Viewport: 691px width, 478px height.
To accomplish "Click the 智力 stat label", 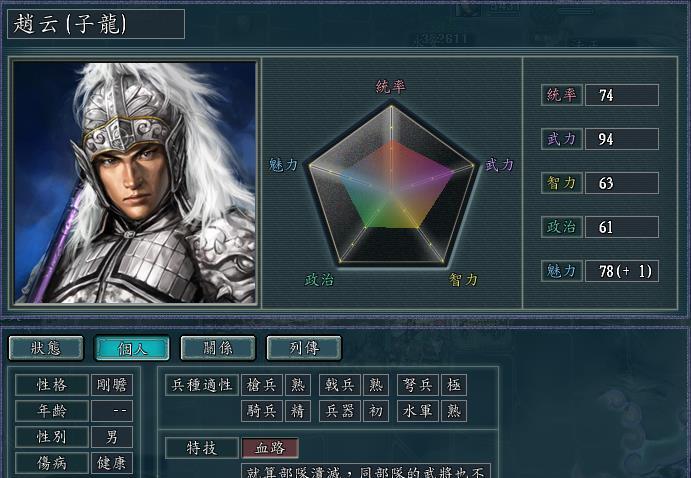I will click(x=562, y=183).
